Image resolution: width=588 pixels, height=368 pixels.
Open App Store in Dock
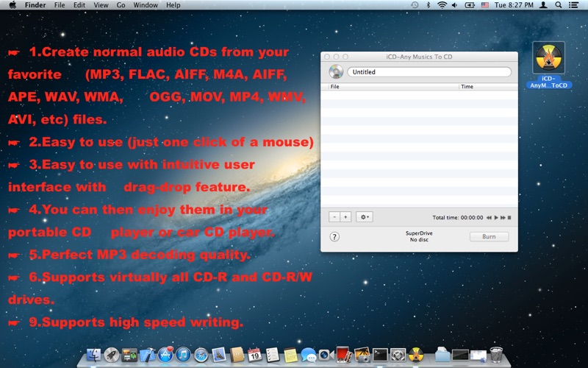pyautogui.click(x=165, y=355)
